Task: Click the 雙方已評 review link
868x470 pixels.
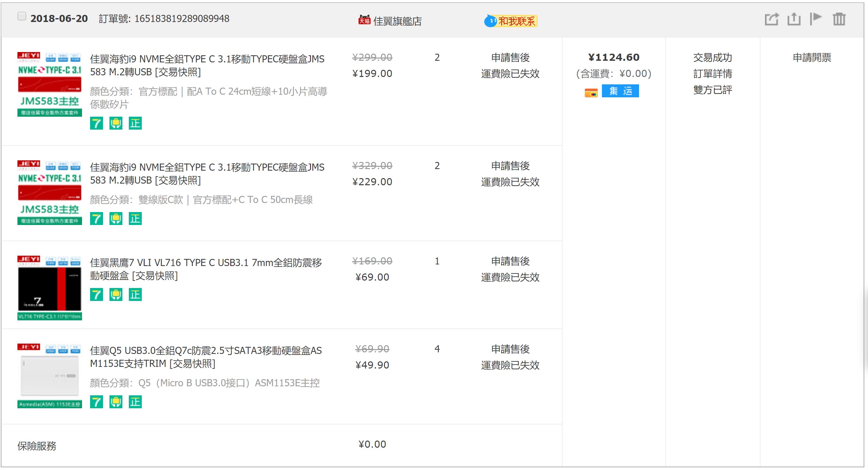Action: pos(712,90)
